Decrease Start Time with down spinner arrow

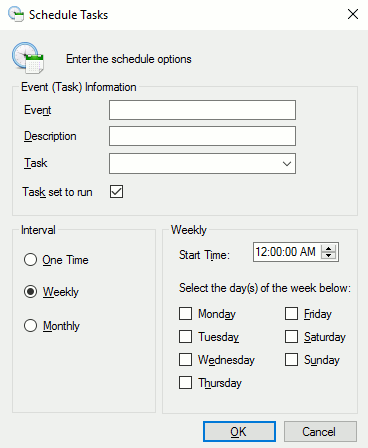[329, 255]
